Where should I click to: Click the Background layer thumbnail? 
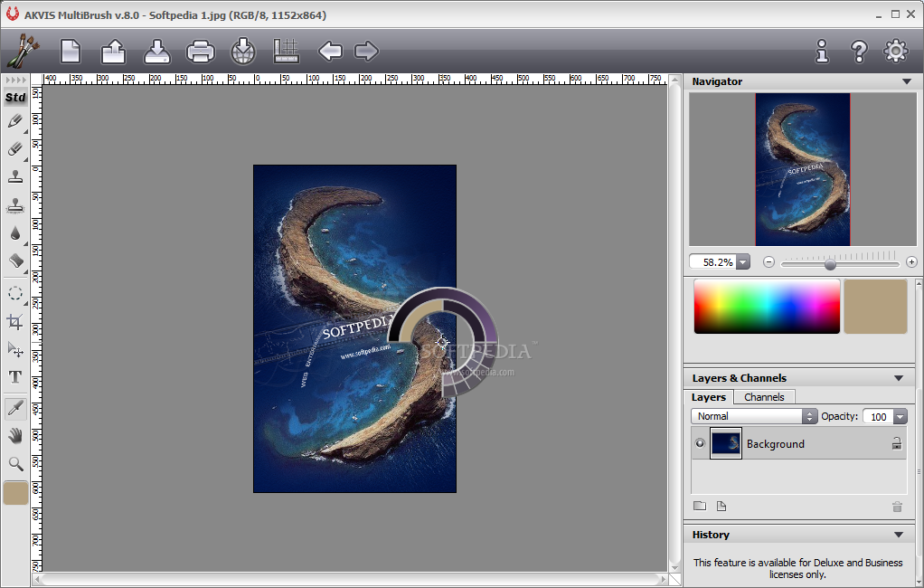pos(726,443)
